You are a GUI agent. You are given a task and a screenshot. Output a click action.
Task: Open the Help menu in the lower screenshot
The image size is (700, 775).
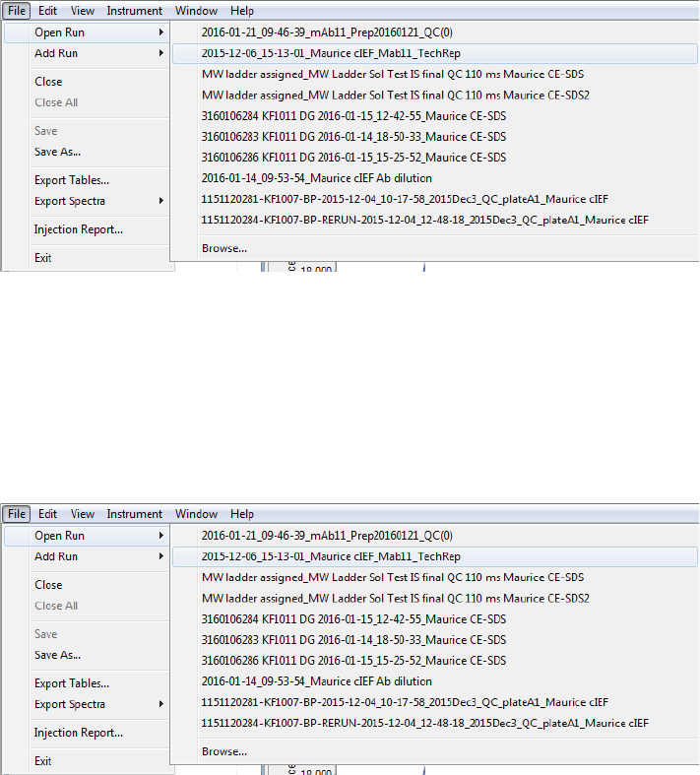coord(241,513)
